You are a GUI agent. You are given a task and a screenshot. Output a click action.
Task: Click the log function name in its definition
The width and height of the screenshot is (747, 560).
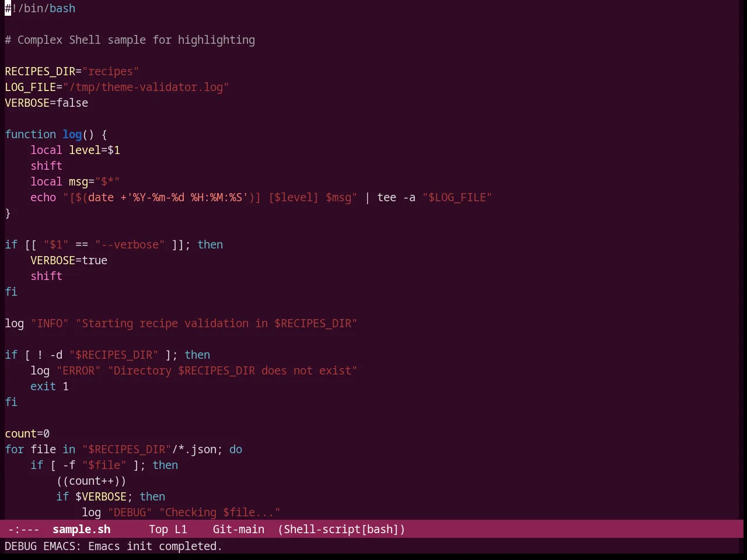click(72, 134)
